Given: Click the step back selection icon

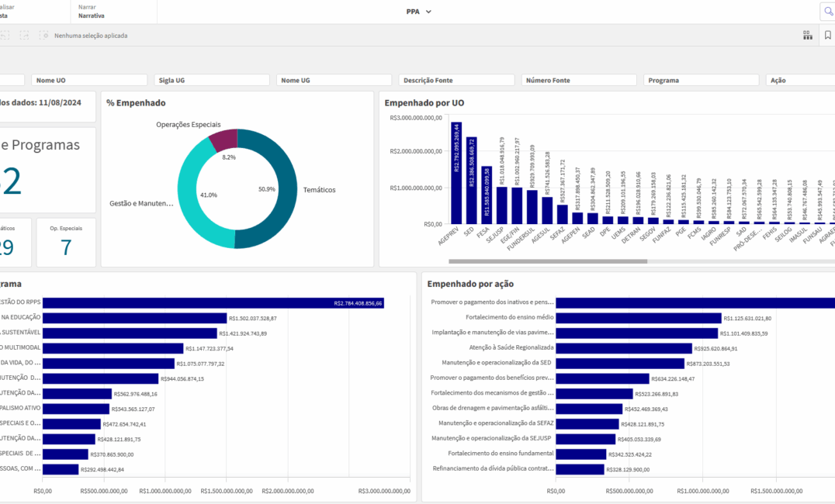Looking at the screenshot, I should (x=5, y=36).
